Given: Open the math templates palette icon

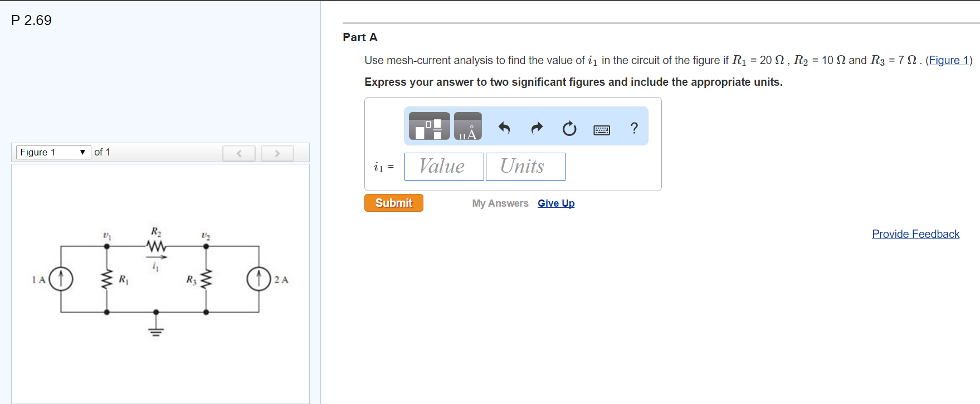Looking at the screenshot, I should (429, 126).
